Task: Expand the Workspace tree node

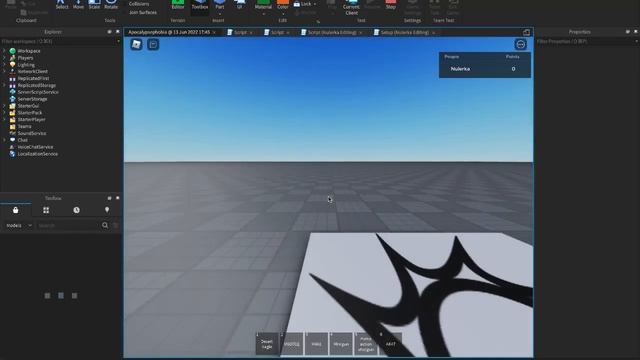Action: click(x=4, y=51)
